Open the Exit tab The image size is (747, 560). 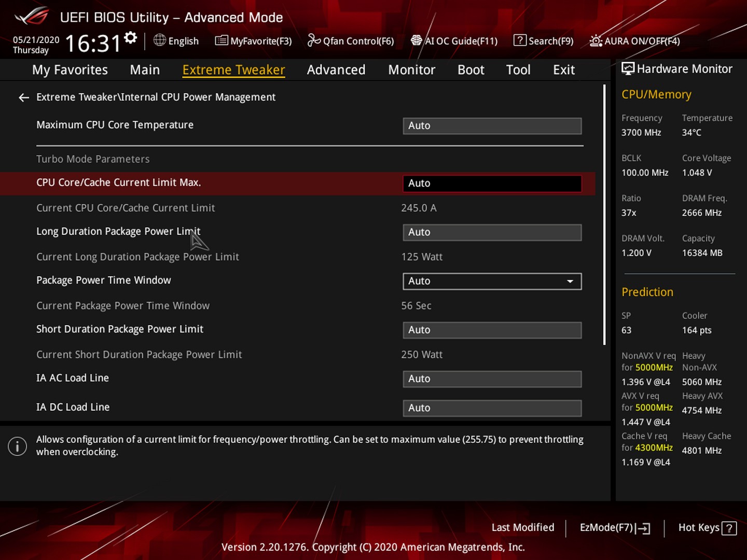click(x=564, y=70)
